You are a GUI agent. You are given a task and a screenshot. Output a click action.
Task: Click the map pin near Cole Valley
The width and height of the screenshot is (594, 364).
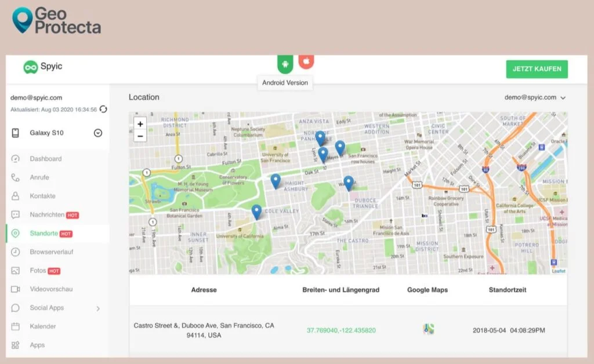pos(256,212)
